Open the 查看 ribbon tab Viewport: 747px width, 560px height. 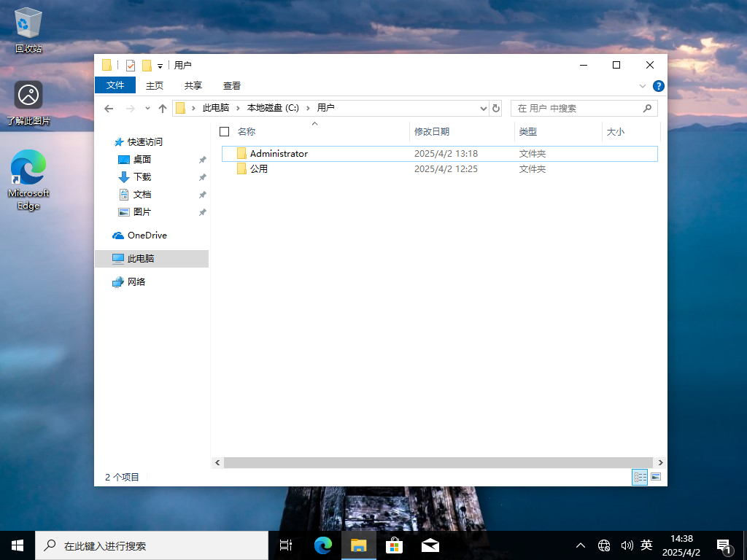tap(231, 86)
